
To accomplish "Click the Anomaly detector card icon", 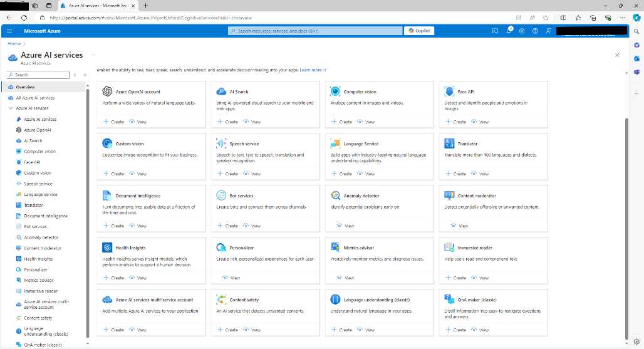I will [x=335, y=195].
